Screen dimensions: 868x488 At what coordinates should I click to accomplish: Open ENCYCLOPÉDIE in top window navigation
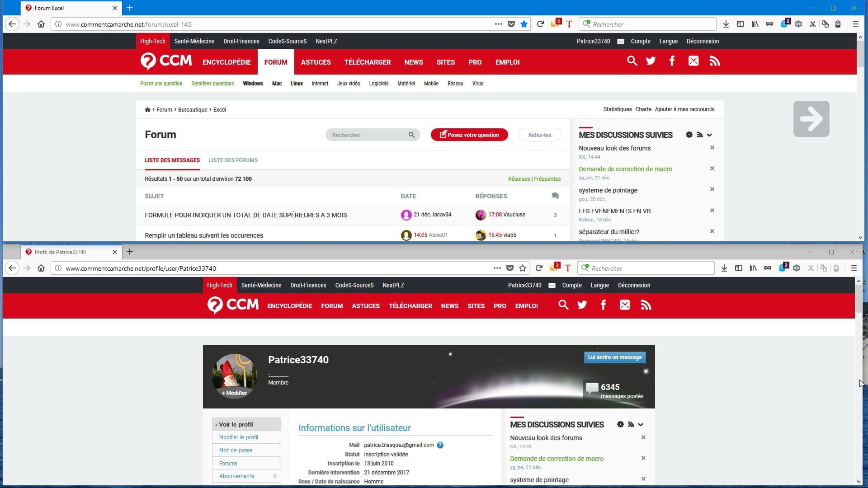click(x=226, y=62)
